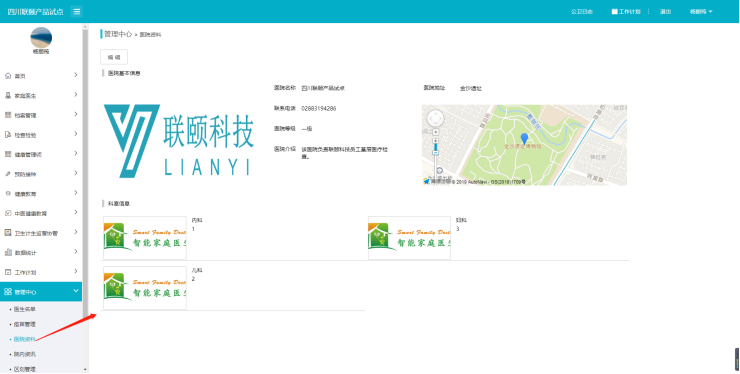The width and height of the screenshot is (740, 374).
Task: Toggle the hamburger sidebar menu button
Action: pos(76,11)
